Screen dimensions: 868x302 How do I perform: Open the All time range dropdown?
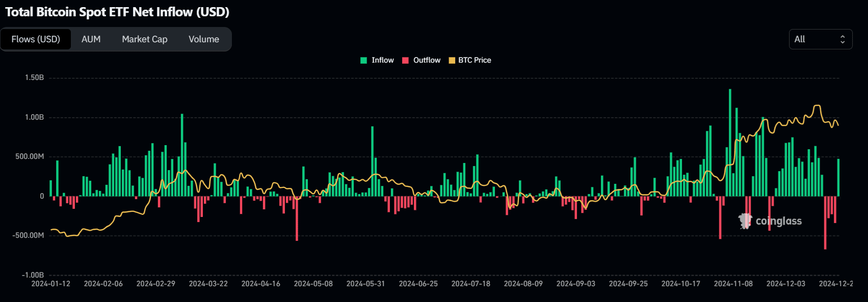pos(820,39)
